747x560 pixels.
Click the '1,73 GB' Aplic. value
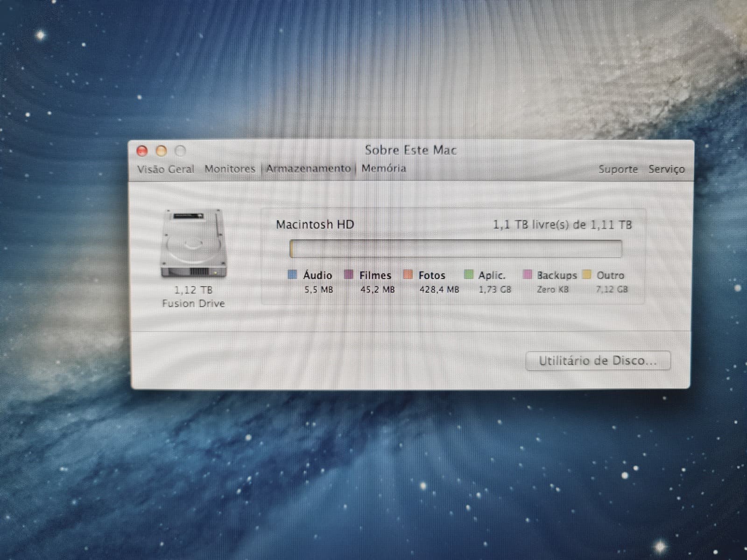[x=495, y=289]
